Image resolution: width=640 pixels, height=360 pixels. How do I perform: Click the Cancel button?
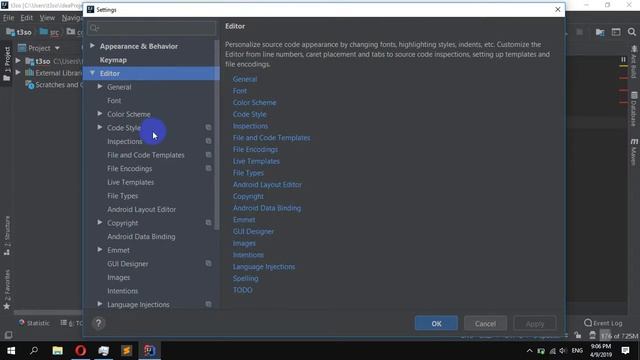485,323
